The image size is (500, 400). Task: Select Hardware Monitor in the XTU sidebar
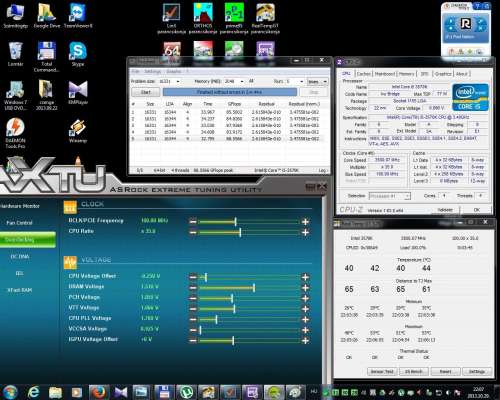[x=20, y=206]
